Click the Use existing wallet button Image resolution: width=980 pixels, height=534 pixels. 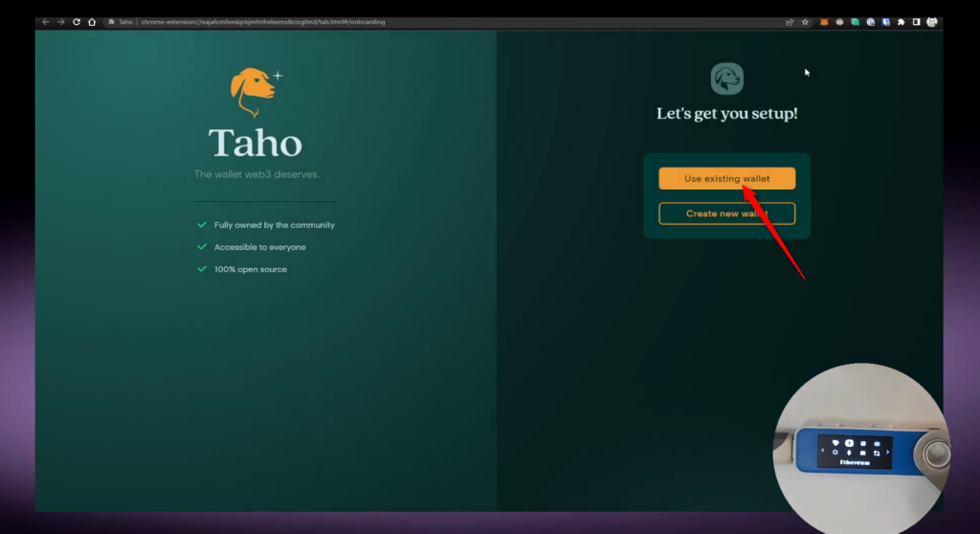pos(726,179)
